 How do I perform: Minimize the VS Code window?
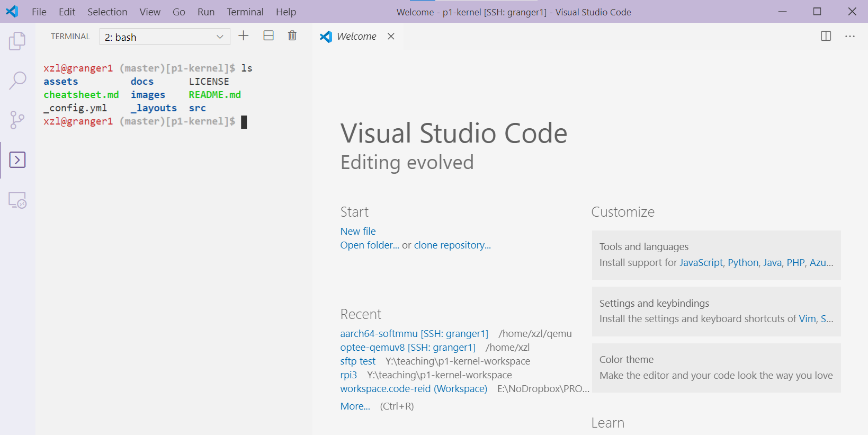782,12
